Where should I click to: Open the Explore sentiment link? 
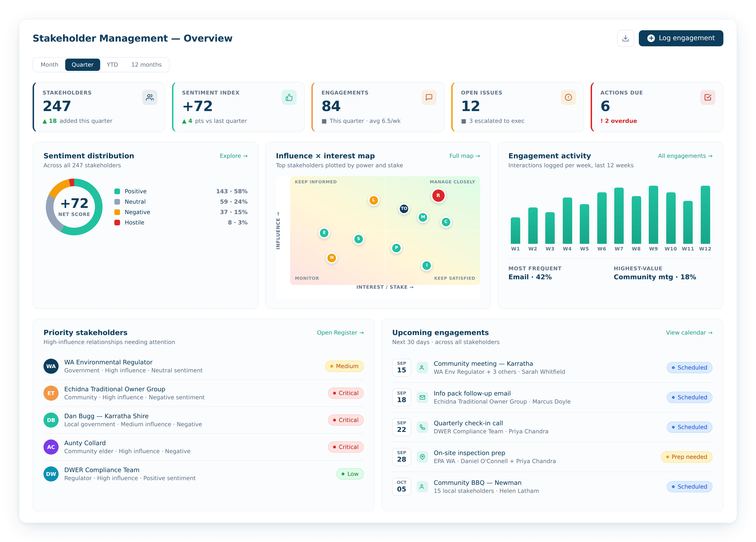pyautogui.click(x=233, y=156)
